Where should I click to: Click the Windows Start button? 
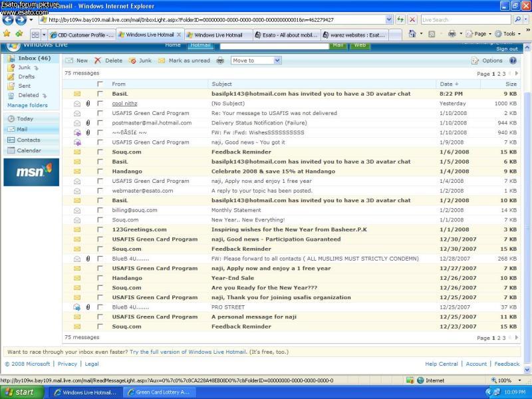tap(22, 392)
